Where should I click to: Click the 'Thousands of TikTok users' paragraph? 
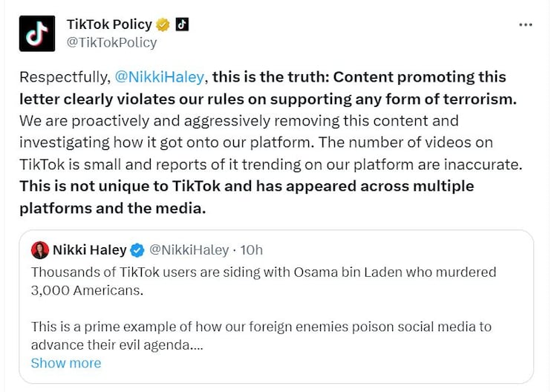click(263, 272)
